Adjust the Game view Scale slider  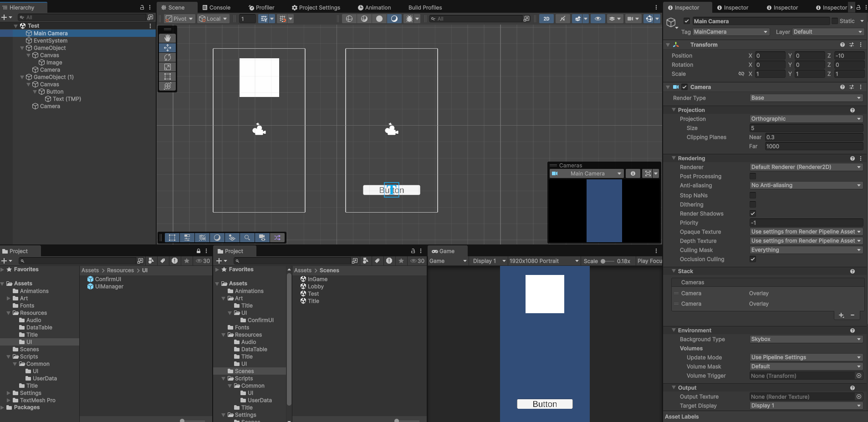point(608,261)
